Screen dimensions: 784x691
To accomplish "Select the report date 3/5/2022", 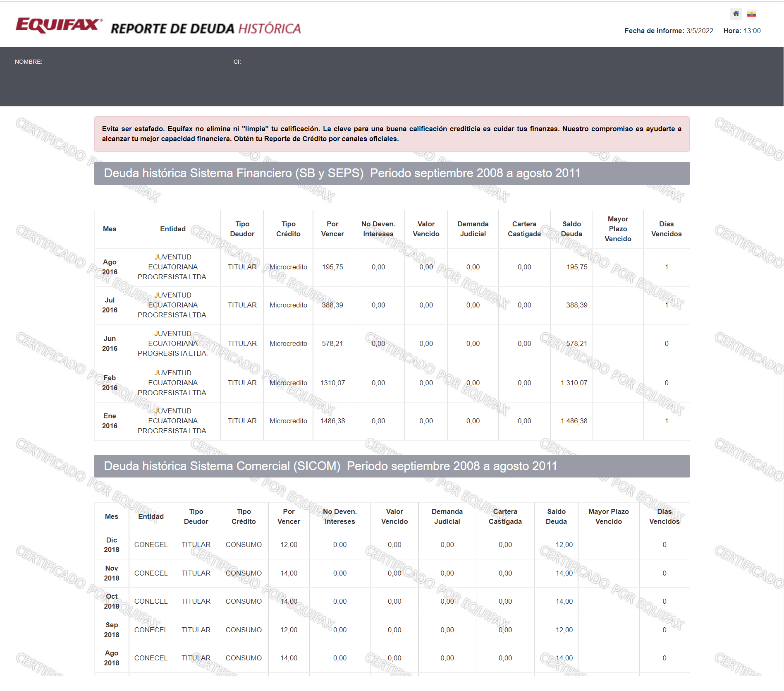I will point(700,31).
